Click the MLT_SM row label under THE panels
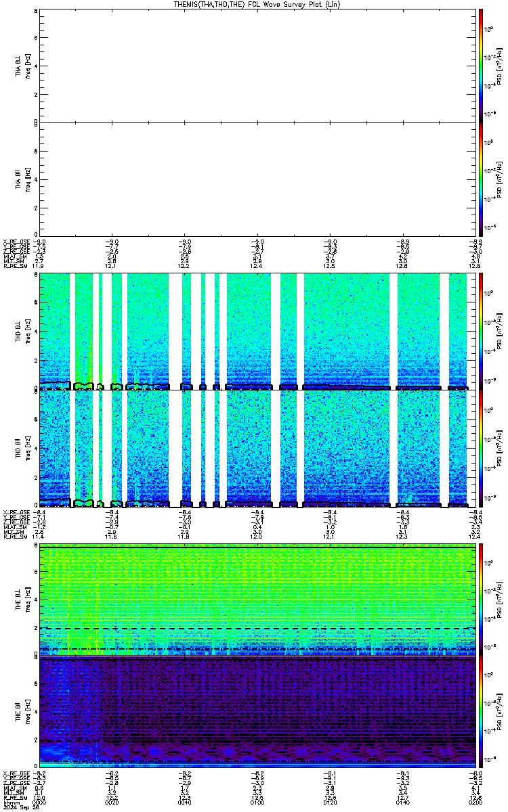This screenshot has height=812, width=508. [13, 794]
